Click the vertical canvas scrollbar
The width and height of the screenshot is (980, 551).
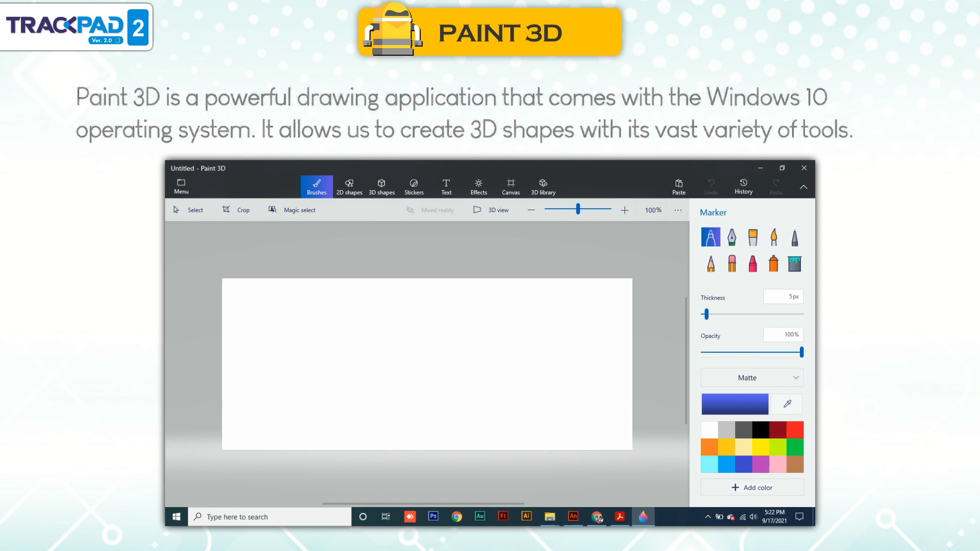[x=686, y=360]
